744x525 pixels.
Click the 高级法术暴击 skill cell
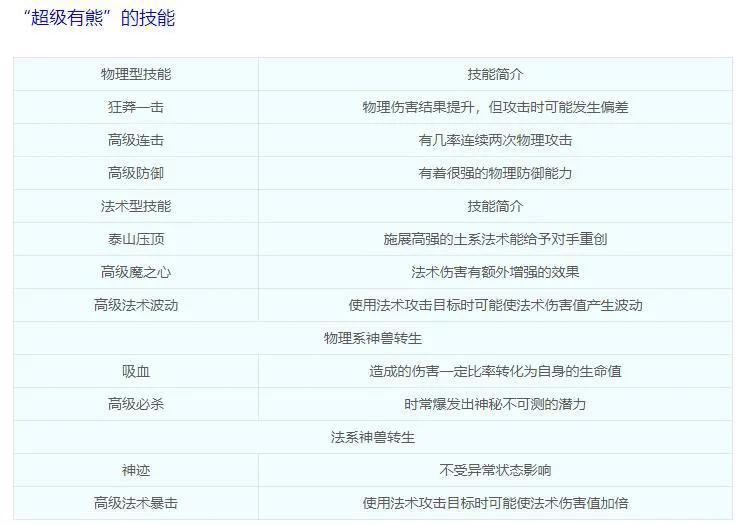click(x=136, y=503)
